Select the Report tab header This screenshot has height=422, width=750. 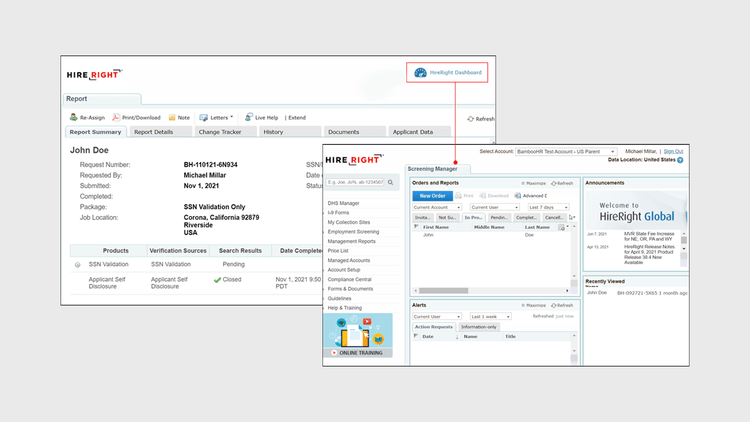click(102, 99)
